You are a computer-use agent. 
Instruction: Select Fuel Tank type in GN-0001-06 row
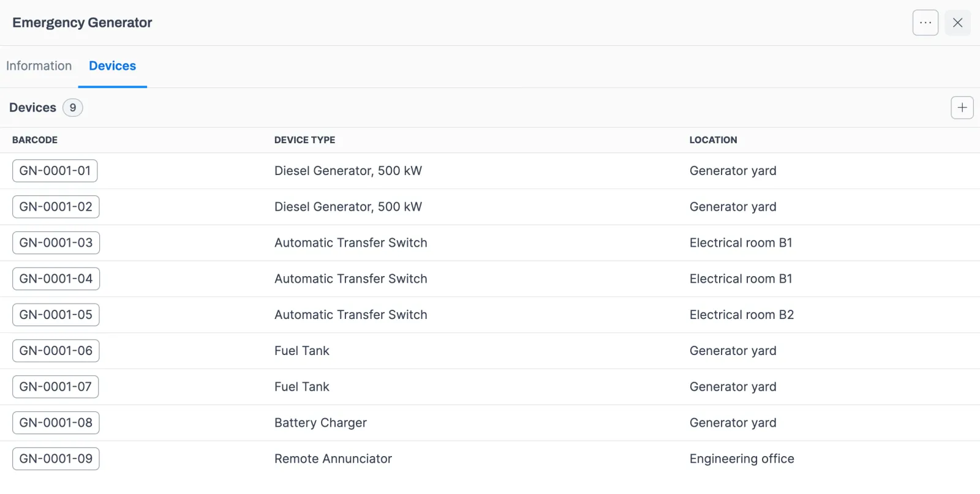pos(302,351)
